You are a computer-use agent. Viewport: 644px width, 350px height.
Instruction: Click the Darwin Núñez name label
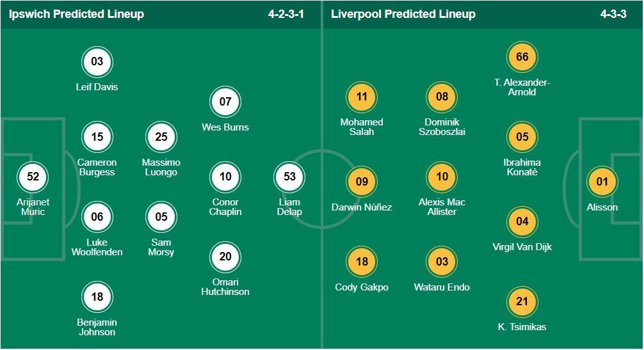tap(362, 207)
